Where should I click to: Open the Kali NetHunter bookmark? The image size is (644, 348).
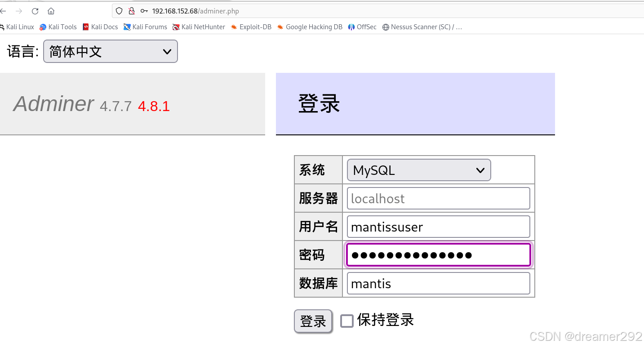(x=199, y=27)
